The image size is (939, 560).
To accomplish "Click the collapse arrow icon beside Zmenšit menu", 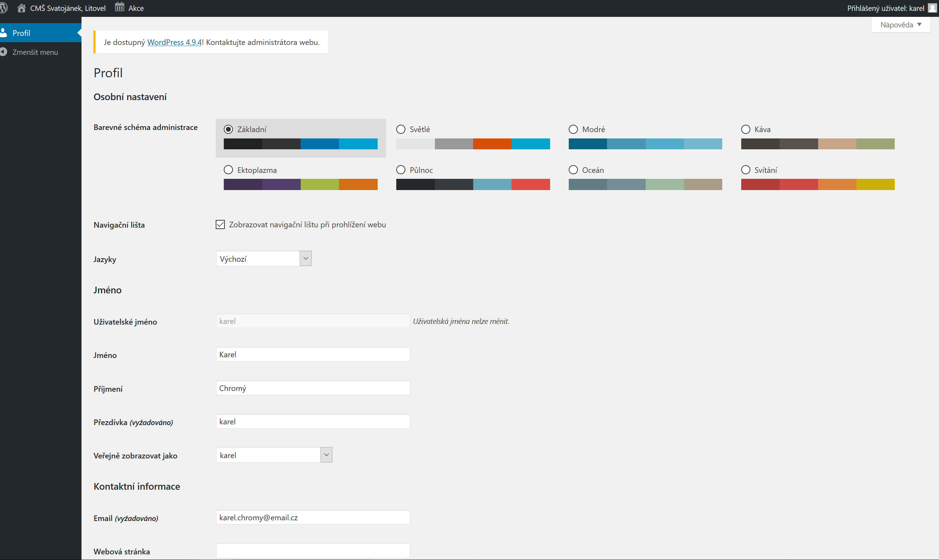I will point(4,52).
